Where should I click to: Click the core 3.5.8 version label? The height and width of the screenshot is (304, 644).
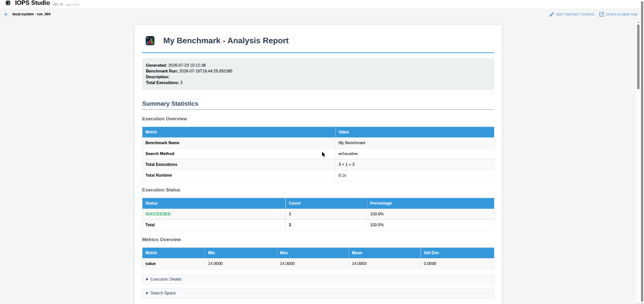(x=72, y=5)
